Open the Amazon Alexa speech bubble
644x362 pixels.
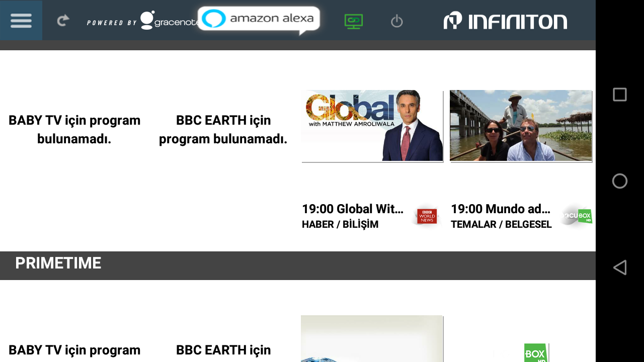click(259, 20)
